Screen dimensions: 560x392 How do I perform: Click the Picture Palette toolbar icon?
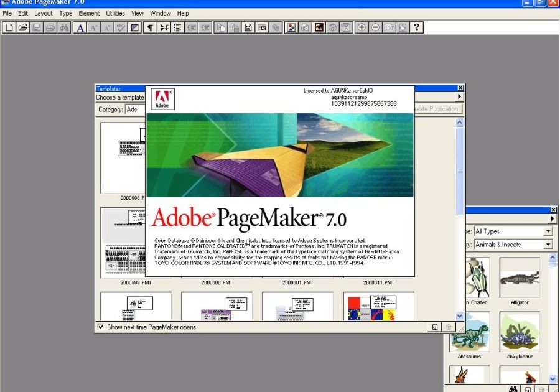point(291,27)
